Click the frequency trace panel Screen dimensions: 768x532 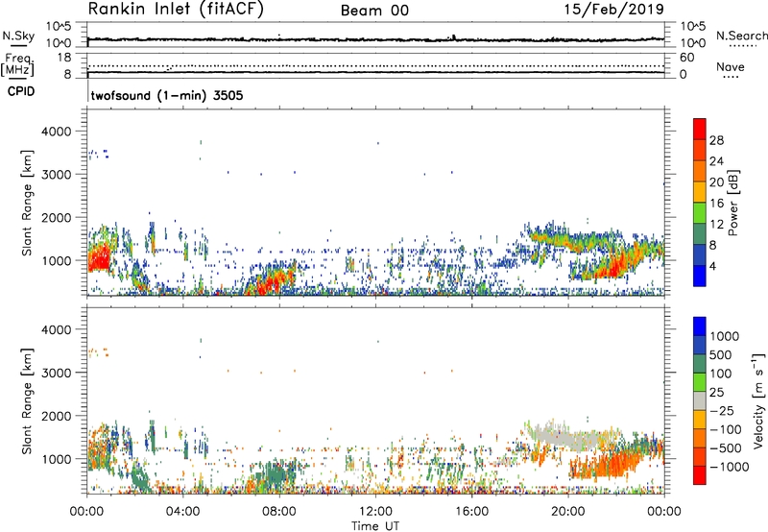click(375, 65)
